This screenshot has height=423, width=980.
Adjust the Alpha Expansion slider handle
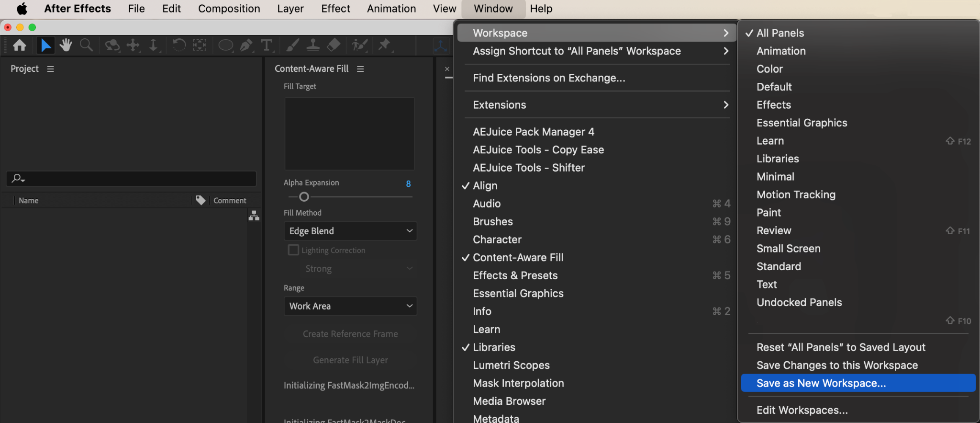[304, 197]
